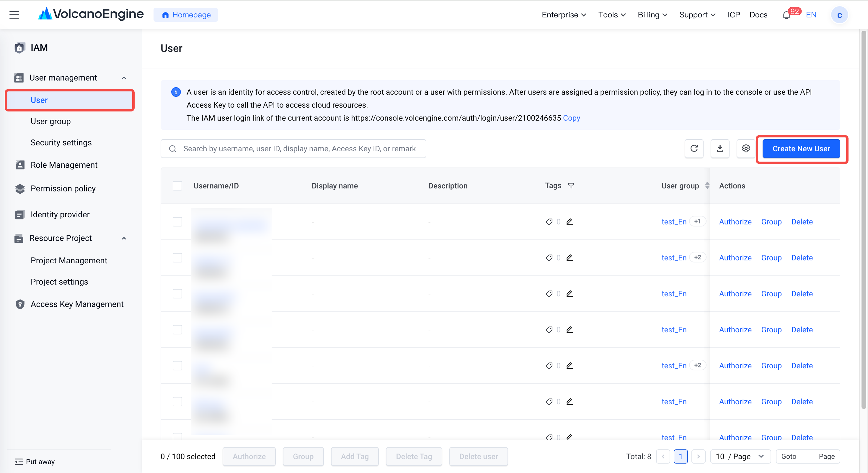Click the notifications bell icon
868x473 pixels.
tap(786, 15)
